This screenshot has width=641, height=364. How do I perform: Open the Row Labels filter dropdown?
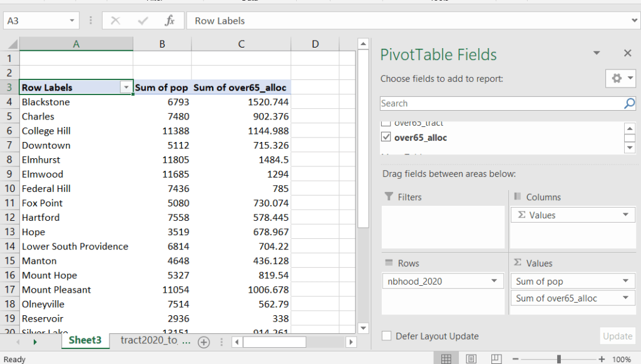[126, 88]
